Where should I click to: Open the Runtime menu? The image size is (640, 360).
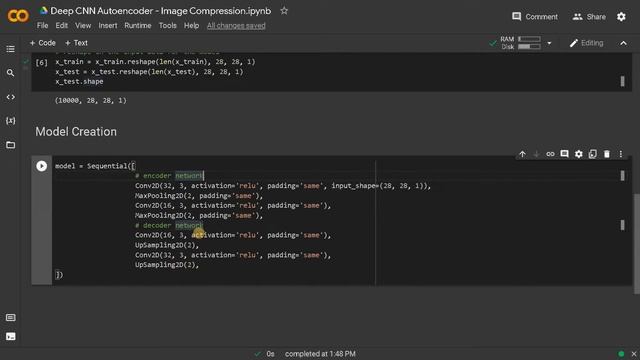click(138, 26)
